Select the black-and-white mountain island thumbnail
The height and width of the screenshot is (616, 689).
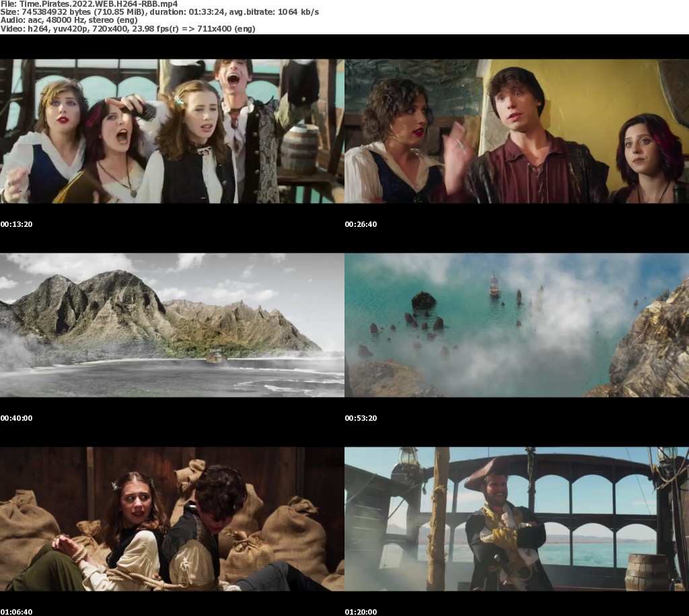click(x=172, y=324)
